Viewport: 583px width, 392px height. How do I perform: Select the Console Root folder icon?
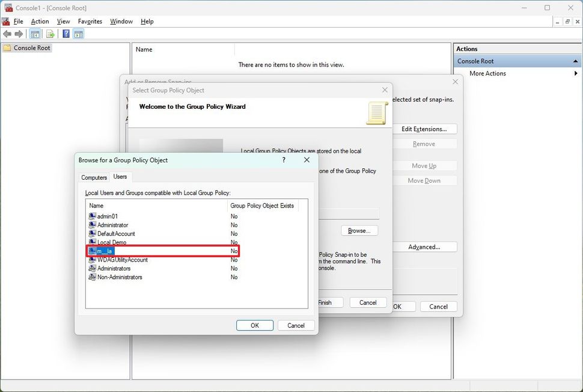click(x=8, y=47)
